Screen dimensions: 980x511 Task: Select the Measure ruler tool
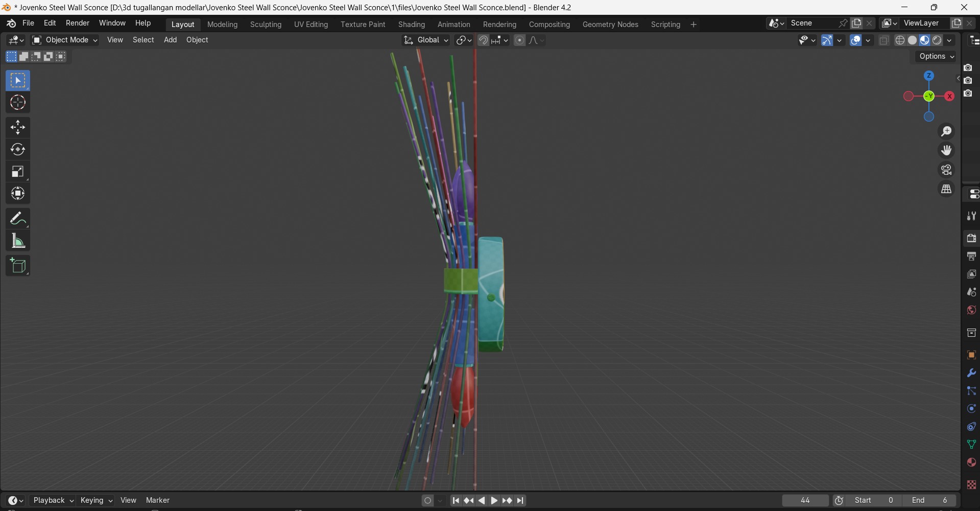tap(18, 241)
